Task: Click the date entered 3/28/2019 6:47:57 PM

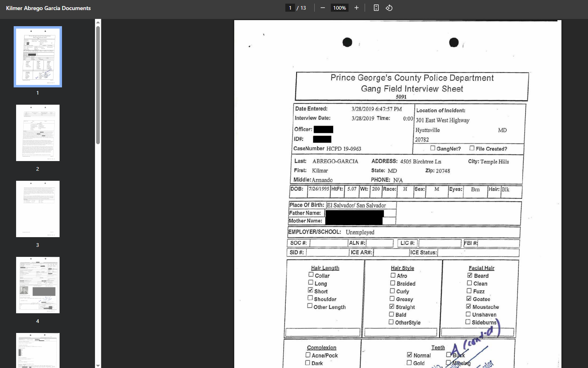Action: (x=377, y=109)
